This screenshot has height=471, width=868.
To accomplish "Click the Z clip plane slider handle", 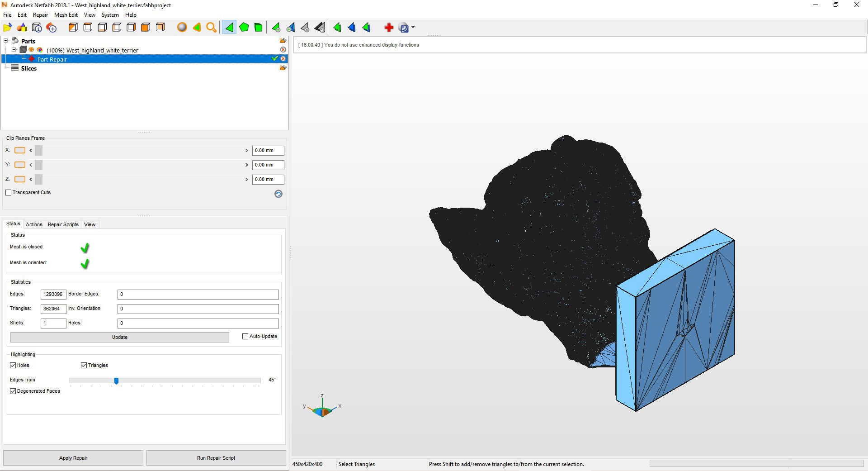I will pyautogui.click(x=38, y=179).
